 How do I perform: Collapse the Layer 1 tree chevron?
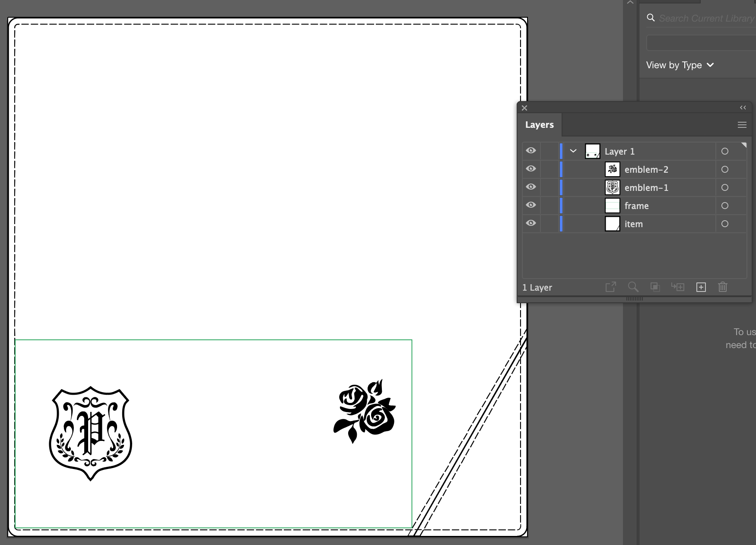coord(573,151)
